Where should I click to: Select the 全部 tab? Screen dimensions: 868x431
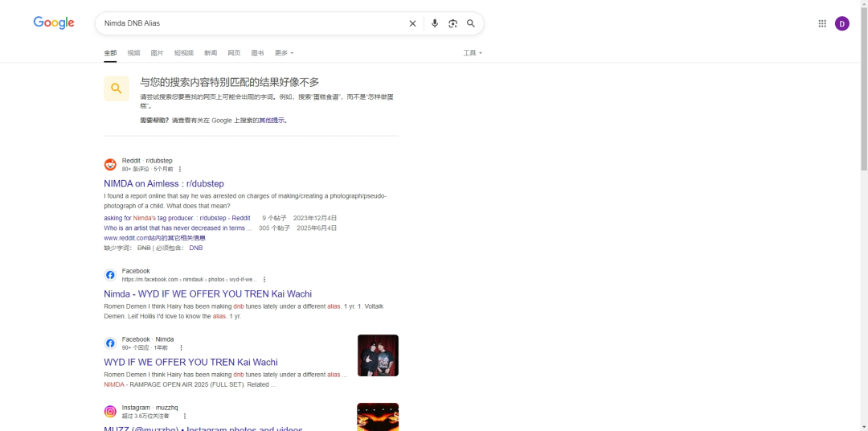(110, 52)
